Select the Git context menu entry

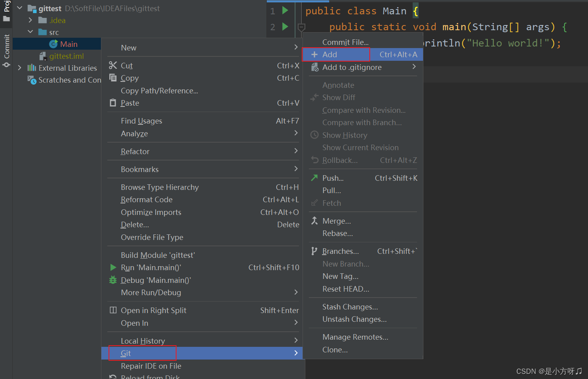pos(202,353)
